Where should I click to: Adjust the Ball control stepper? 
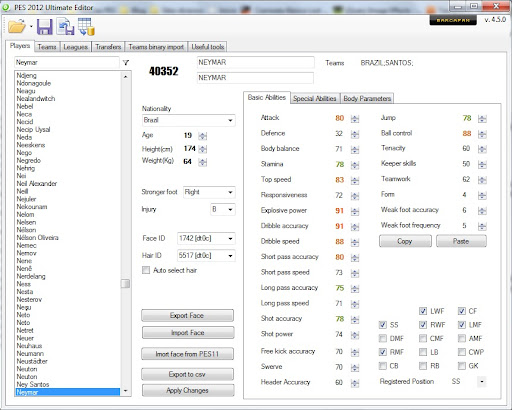pyautogui.click(x=482, y=134)
